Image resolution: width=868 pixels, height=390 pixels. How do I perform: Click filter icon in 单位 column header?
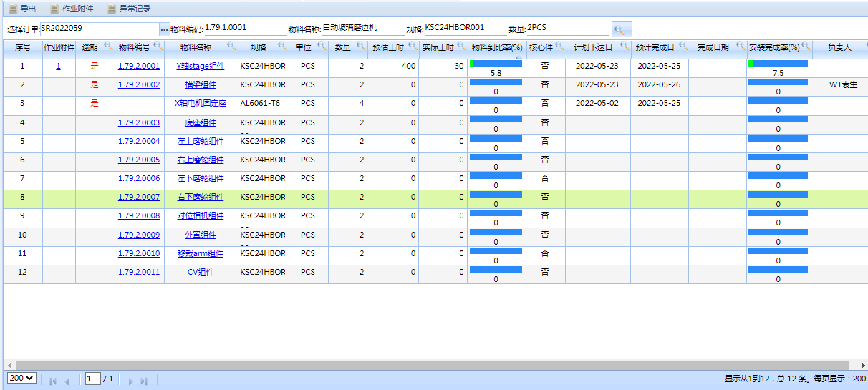click(x=321, y=46)
